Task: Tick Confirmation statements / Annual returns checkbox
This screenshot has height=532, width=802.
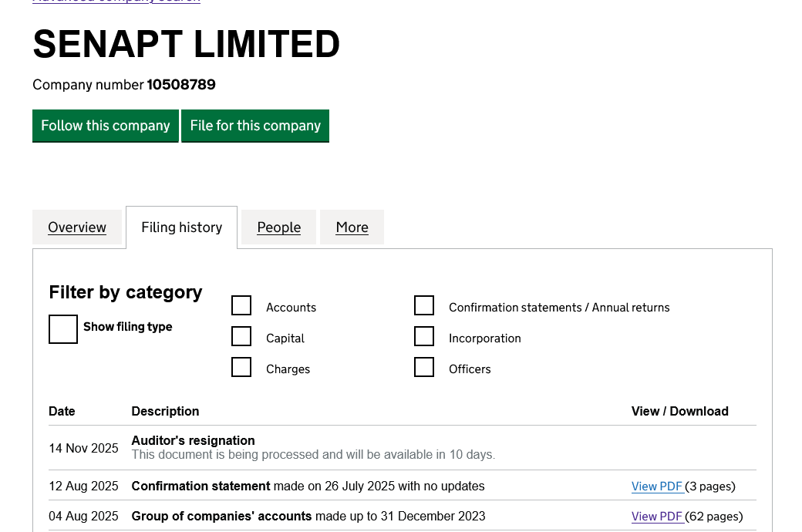Action: coord(424,306)
